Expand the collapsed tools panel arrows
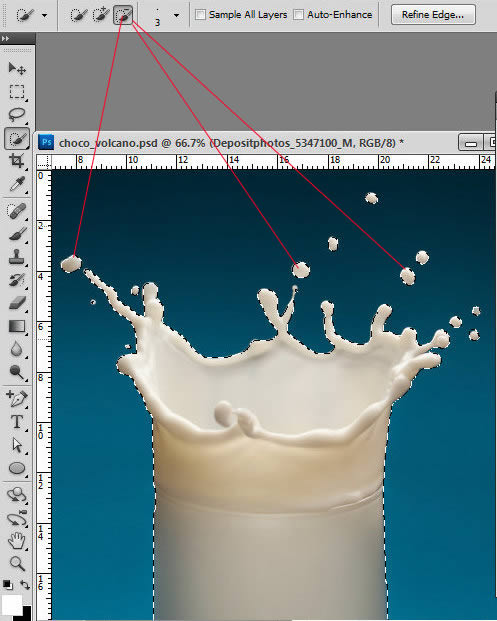This screenshot has height=621, width=497. [5, 38]
